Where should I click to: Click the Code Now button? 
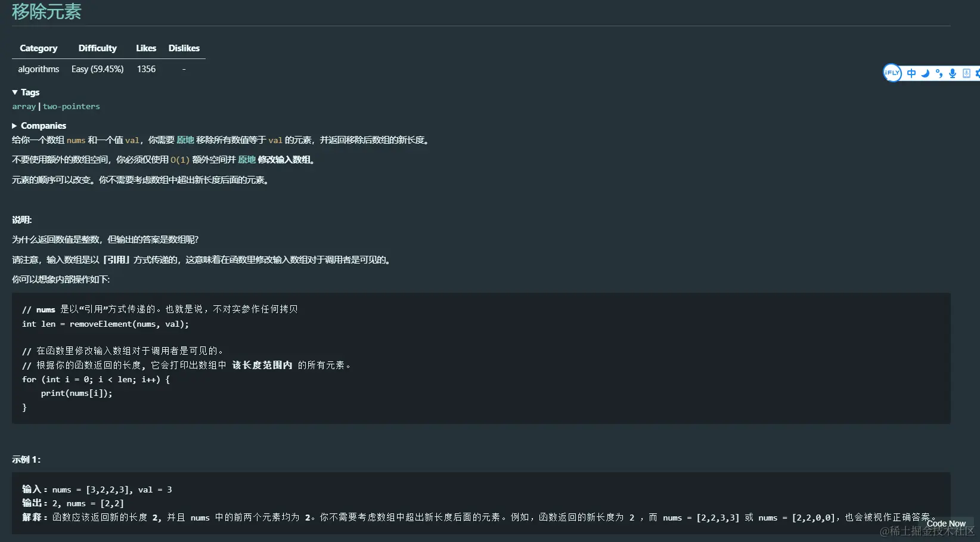click(x=946, y=524)
